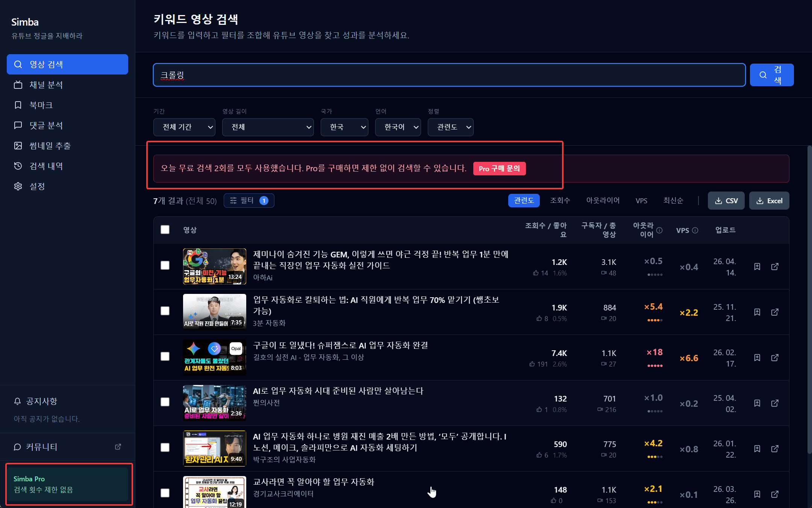The image size is (812, 508).
Task: Check the 병원 재진 매출 2배 video row
Action: [165, 447]
